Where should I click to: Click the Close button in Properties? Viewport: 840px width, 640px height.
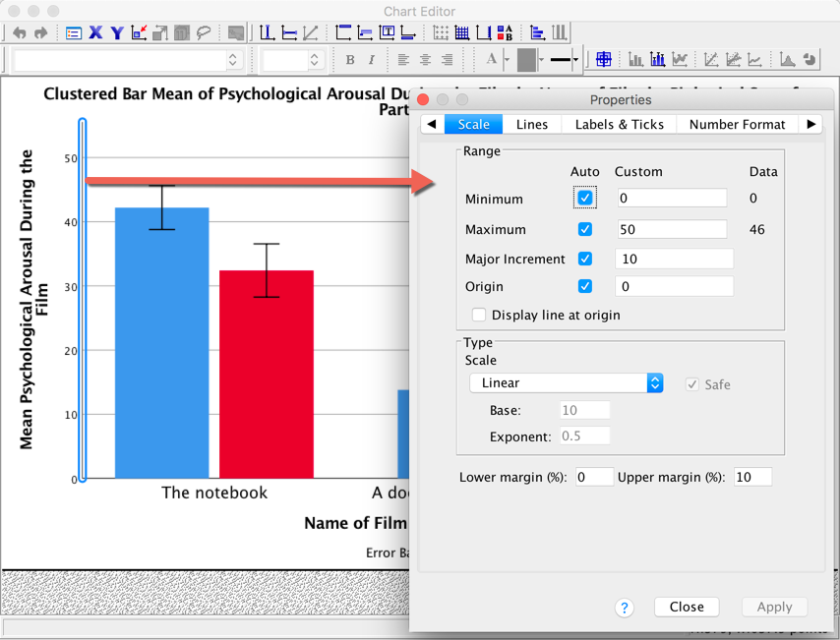(x=686, y=608)
